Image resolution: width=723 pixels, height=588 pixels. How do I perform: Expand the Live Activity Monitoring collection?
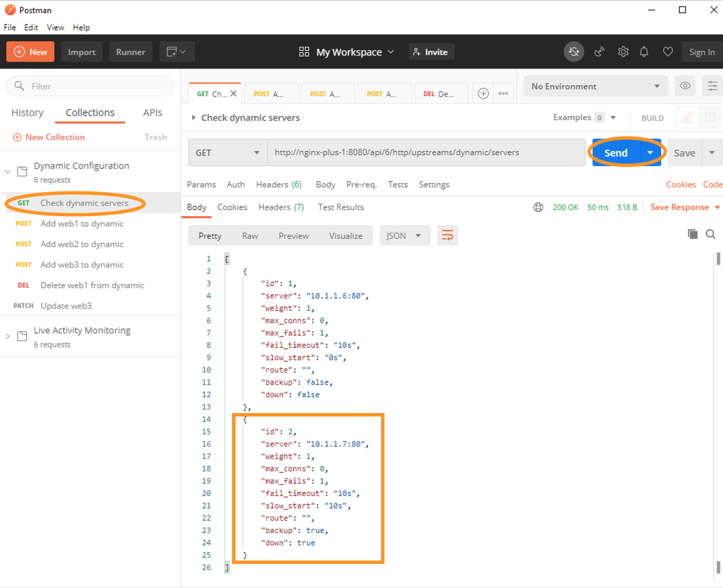(8, 336)
